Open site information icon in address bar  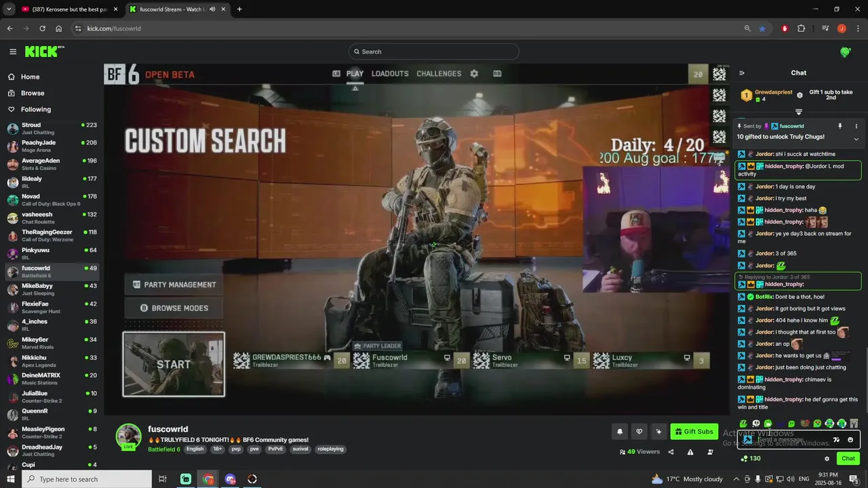point(78,28)
